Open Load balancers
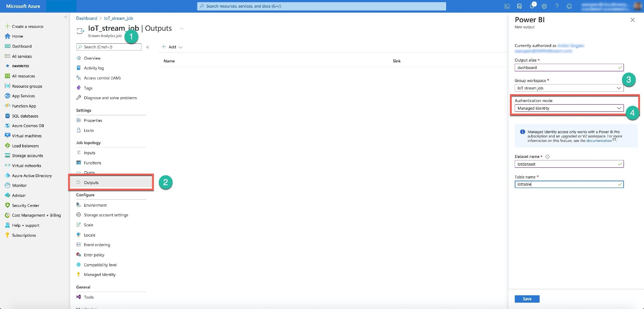The height and width of the screenshot is (309, 644). click(22, 146)
